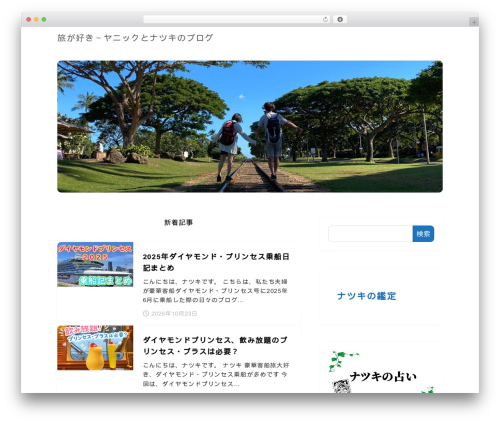Screen dimensions: 500x423
Task: Click the download icon beside the address bar
Action: (x=340, y=20)
